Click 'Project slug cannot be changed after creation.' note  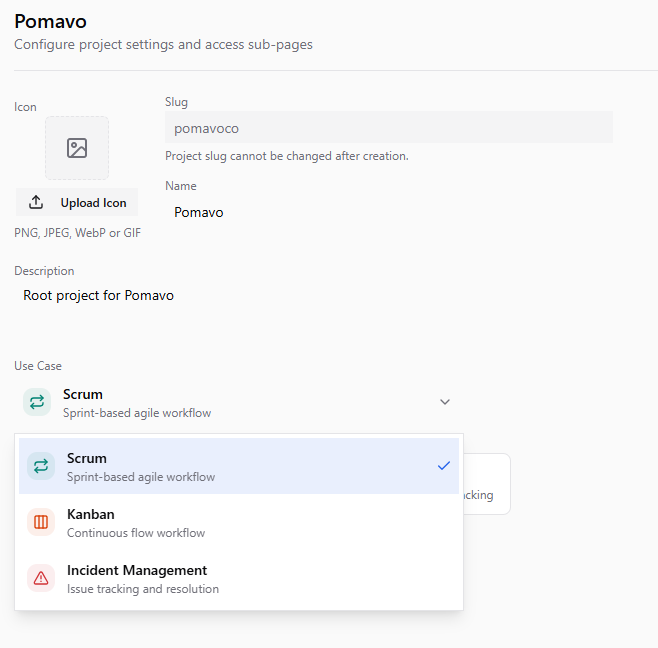pos(287,156)
